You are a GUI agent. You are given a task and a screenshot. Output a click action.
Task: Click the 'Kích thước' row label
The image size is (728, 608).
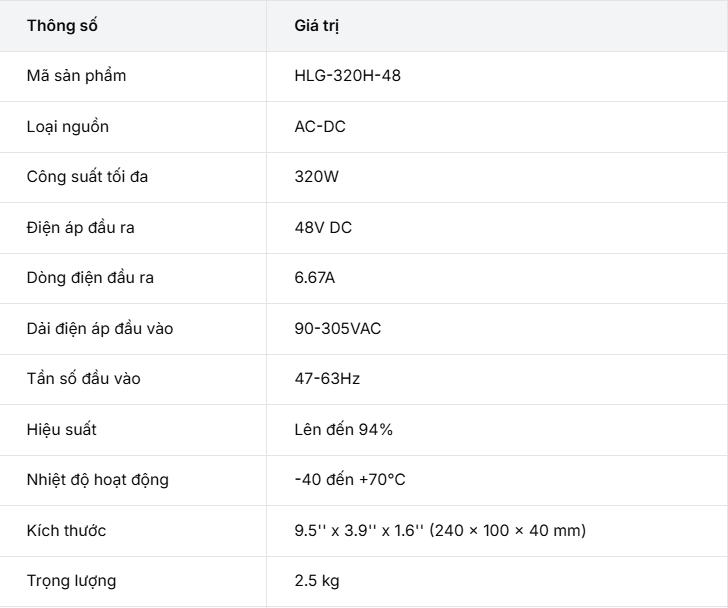66,531
